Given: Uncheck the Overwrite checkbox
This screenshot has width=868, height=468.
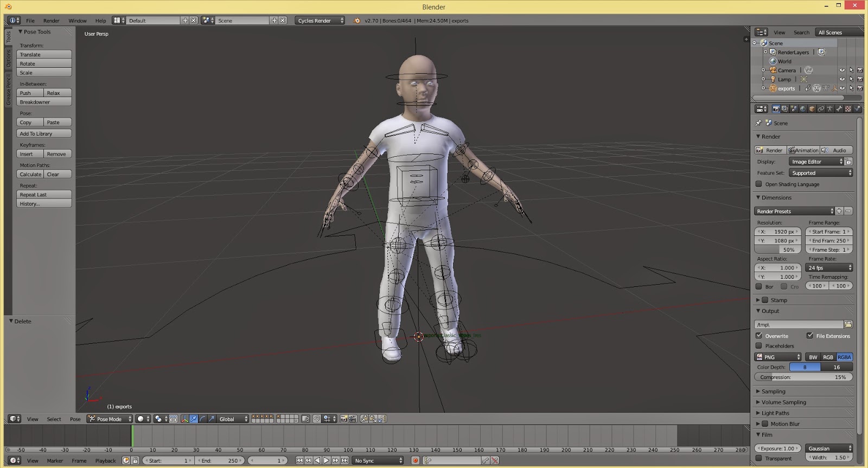Looking at the screenshot, I should [759, 336].
